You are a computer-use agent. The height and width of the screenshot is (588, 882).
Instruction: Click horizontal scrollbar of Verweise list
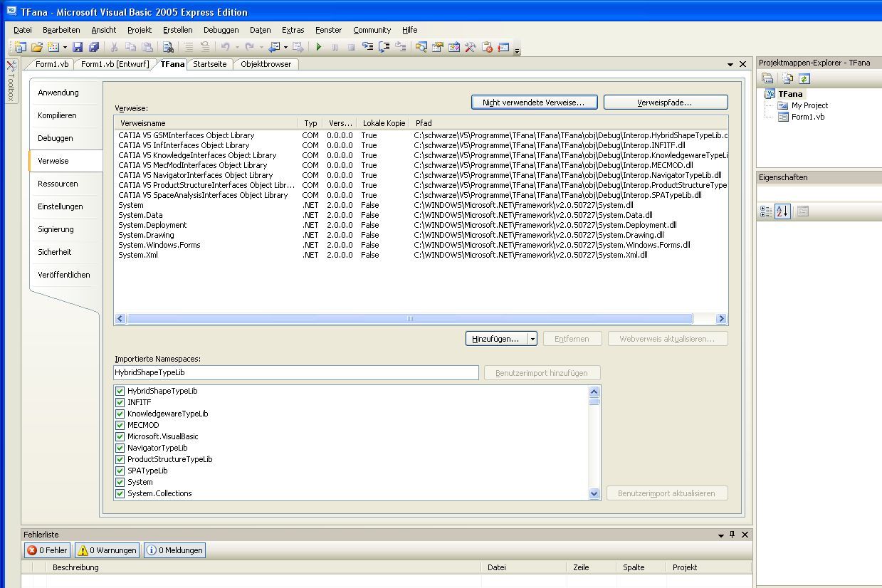coord(409,319)
